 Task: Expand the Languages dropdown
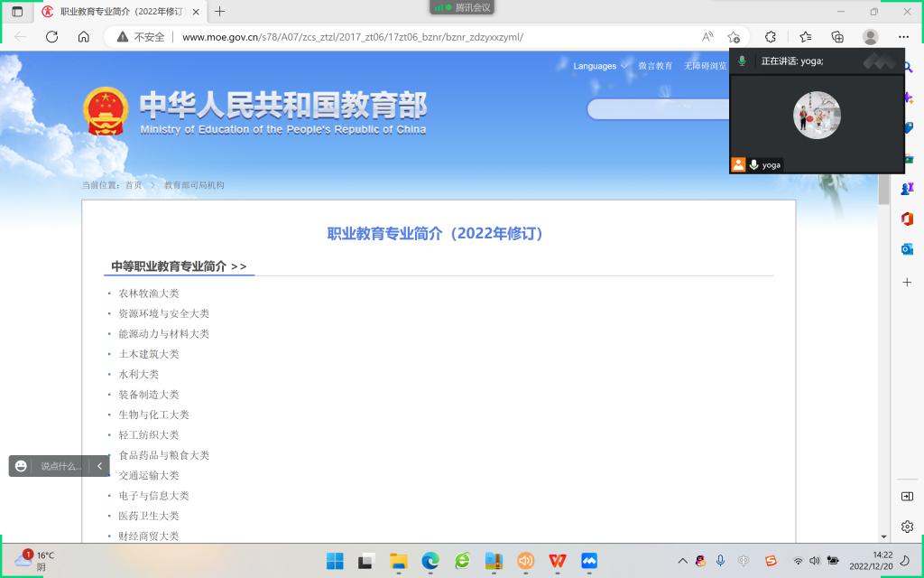600,66
